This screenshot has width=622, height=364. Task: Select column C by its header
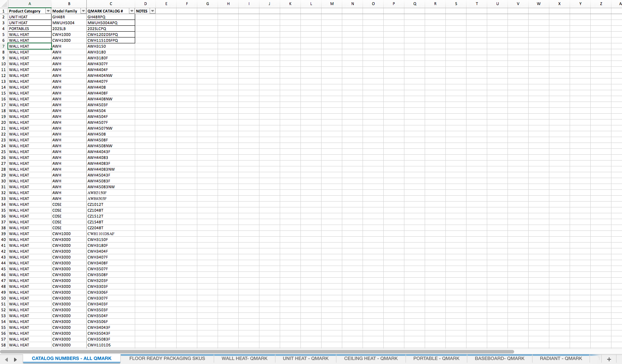click(x=111, y=4)
